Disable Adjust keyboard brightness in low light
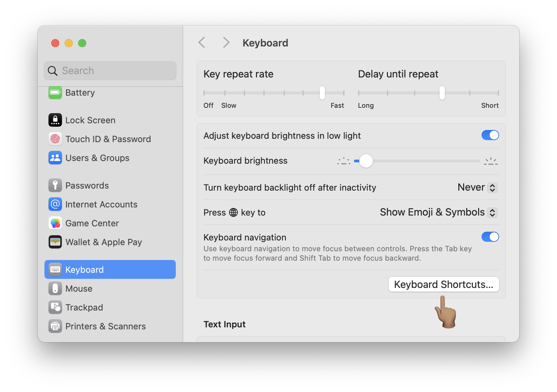 tap(490, 135)
